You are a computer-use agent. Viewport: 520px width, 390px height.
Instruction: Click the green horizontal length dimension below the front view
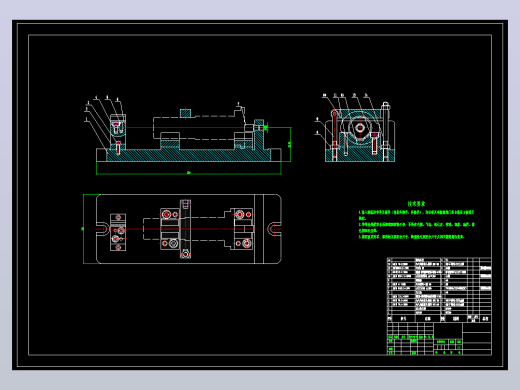[x=189, y=173]
